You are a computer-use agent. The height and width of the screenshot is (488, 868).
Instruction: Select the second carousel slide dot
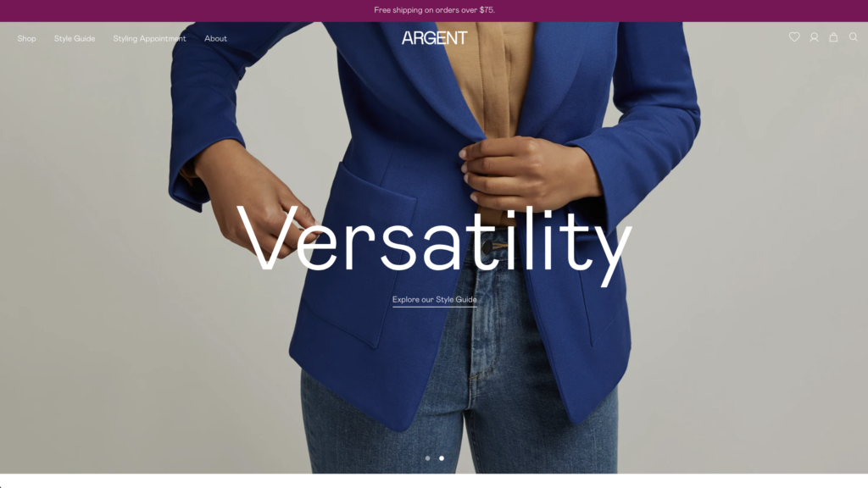tap(441, 458)
